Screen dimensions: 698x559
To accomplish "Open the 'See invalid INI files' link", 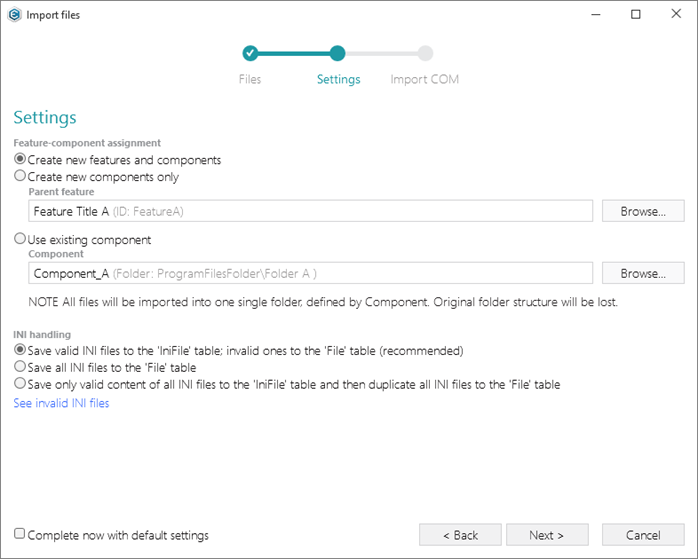I will 61,403.
